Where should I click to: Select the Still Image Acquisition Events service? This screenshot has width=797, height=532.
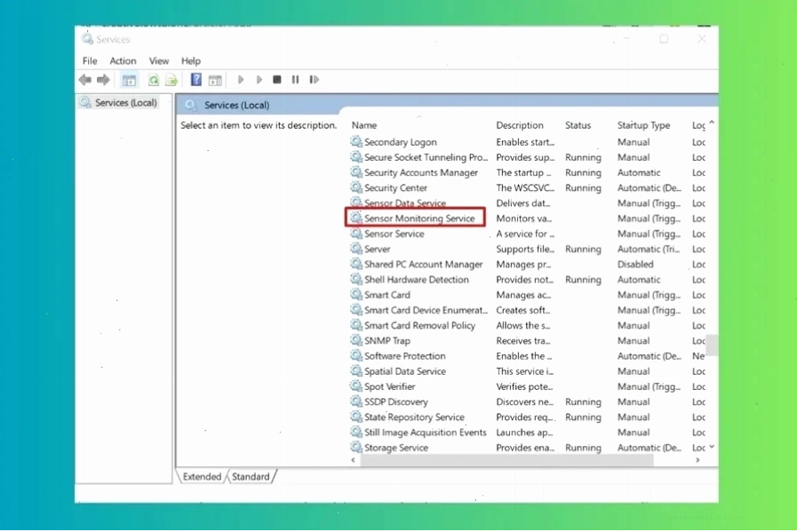[425, 432]
